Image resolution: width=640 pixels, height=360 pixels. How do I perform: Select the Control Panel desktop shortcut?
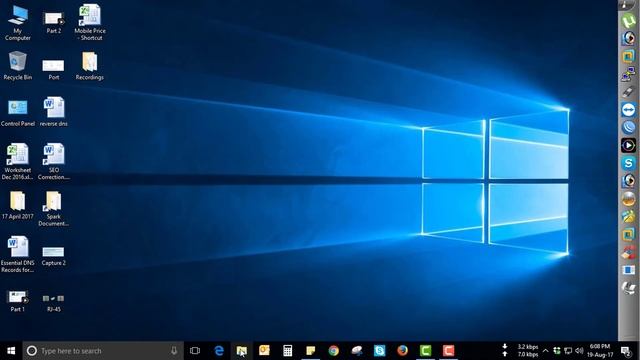coord(18,112)
